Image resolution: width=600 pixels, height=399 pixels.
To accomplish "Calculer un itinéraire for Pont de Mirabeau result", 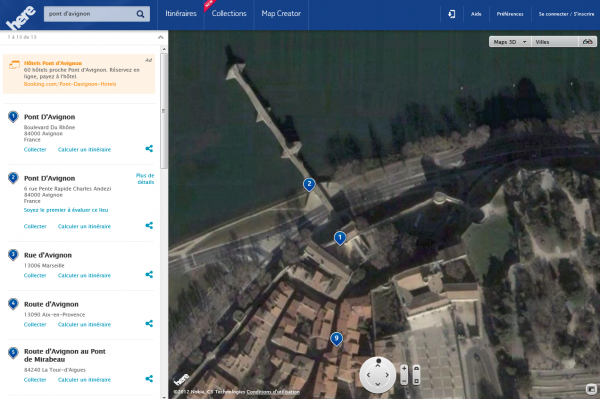I will [x=84, y=380].
